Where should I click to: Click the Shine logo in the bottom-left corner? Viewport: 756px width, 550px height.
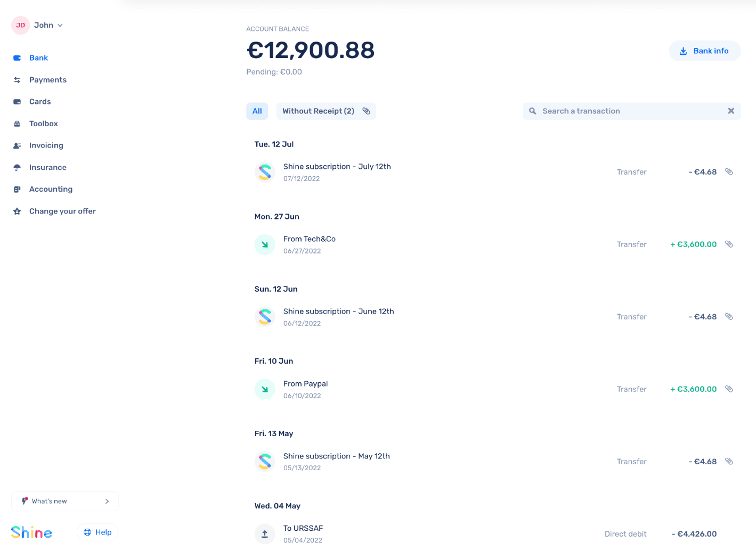coord(31,532)
